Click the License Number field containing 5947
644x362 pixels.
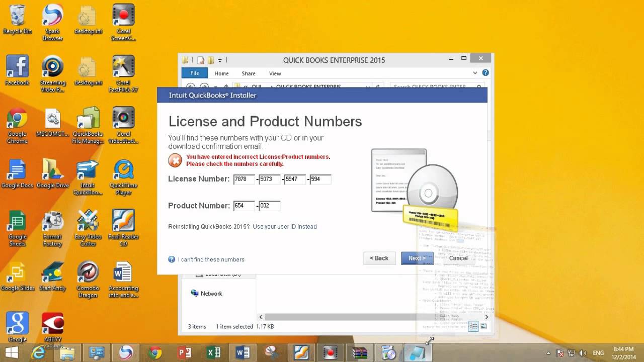pyautogui.click(x=295, y=179)
